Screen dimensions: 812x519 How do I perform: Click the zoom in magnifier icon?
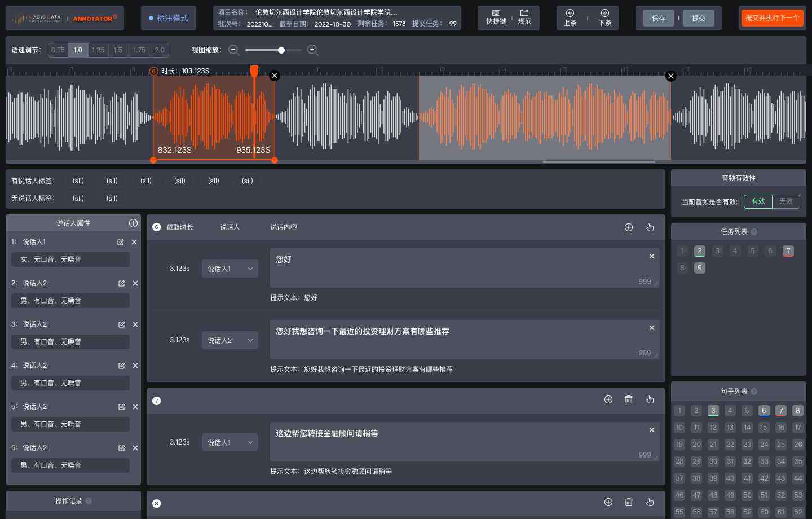point(312,50)
